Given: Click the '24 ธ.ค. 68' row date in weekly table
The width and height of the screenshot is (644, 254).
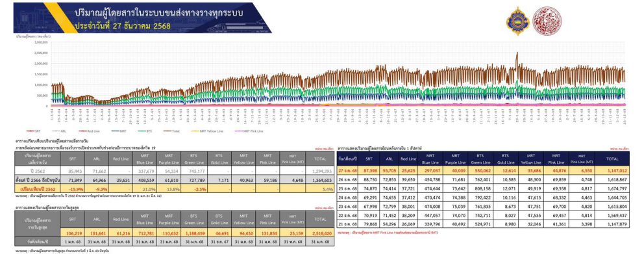Looking at the screenshot, I should pyautogui.click(x=347, y=197).
